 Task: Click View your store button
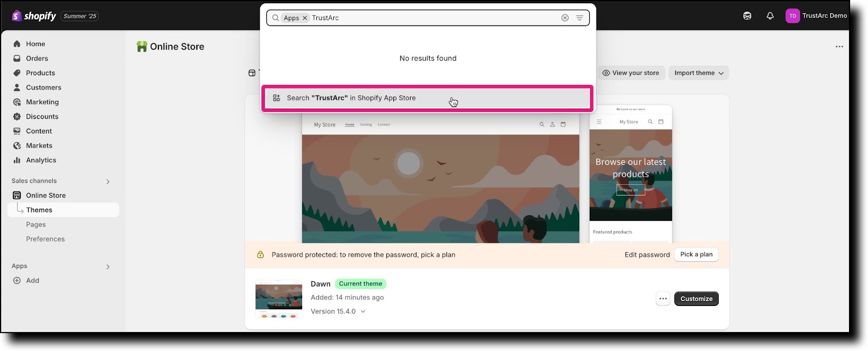tap(630, 73)
